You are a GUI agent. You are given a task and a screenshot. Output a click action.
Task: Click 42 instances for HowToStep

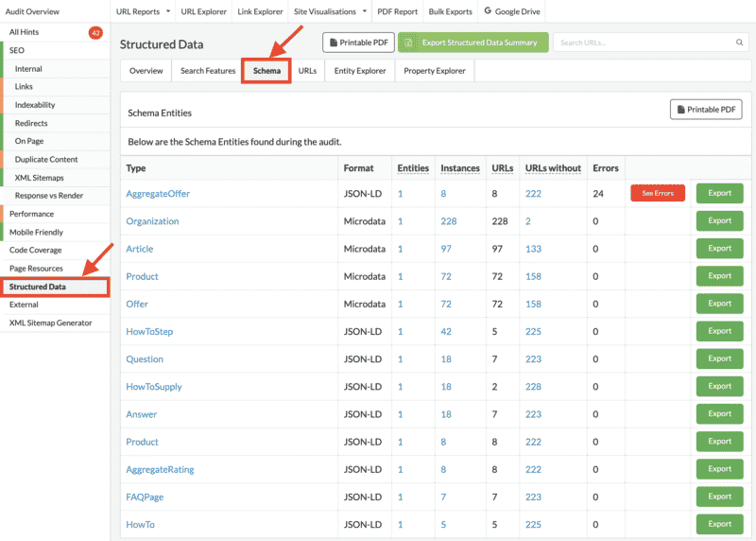tap(446, 332)
